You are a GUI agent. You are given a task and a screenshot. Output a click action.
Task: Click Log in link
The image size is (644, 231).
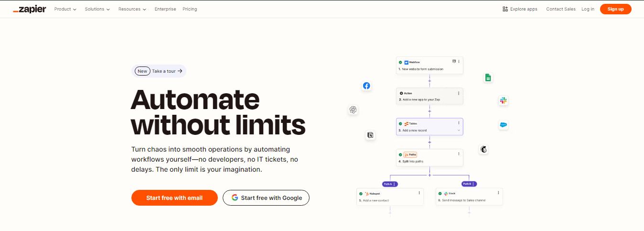[588, 9]
